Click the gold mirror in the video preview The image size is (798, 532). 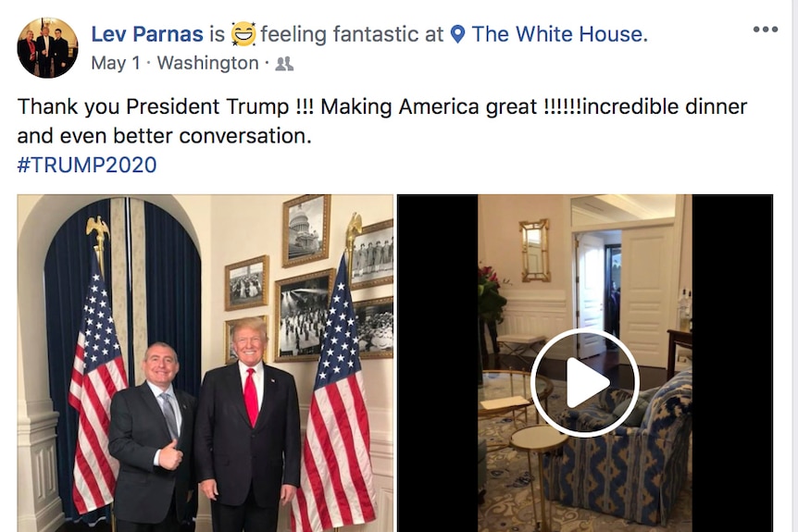pos(535,250)
